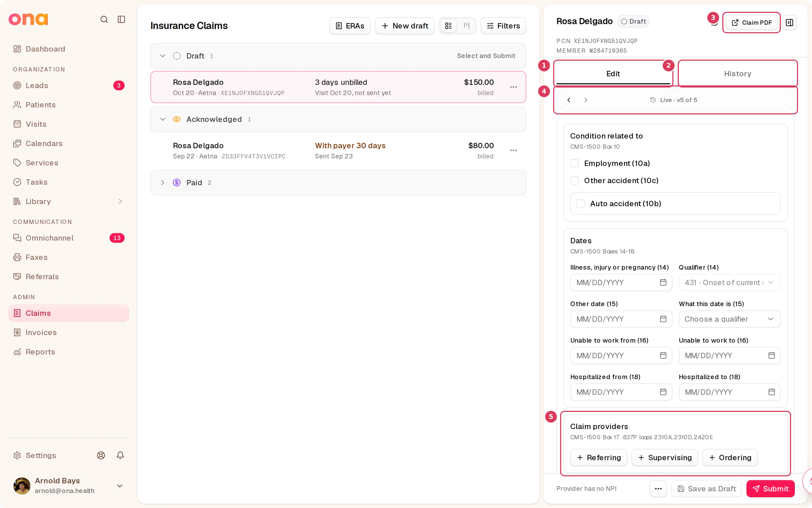Image resolution: width=812 pixels, height=508 pixels.
Task: Open more options for $80.00 acknowledged claim
Action: click(513, 151)
